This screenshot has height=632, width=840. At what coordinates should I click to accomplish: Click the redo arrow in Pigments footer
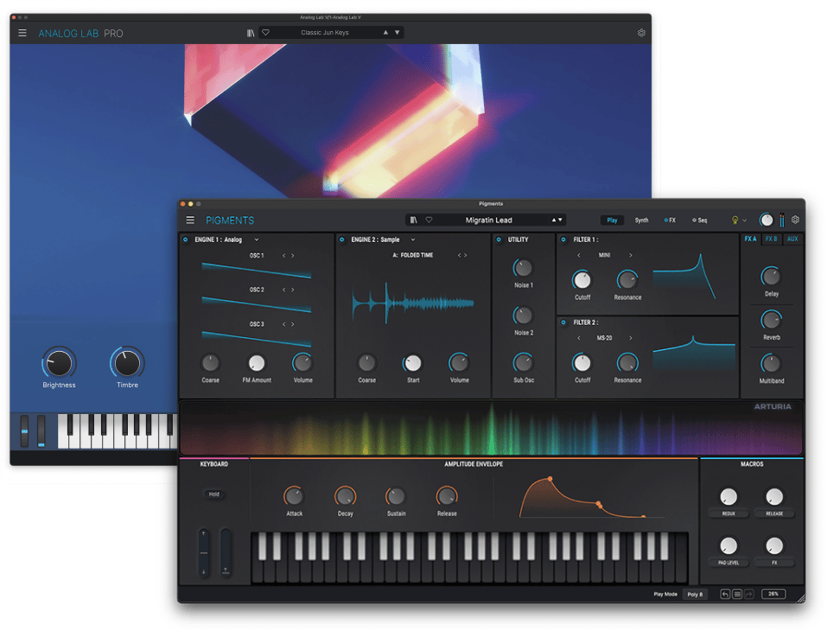(749, 594)
